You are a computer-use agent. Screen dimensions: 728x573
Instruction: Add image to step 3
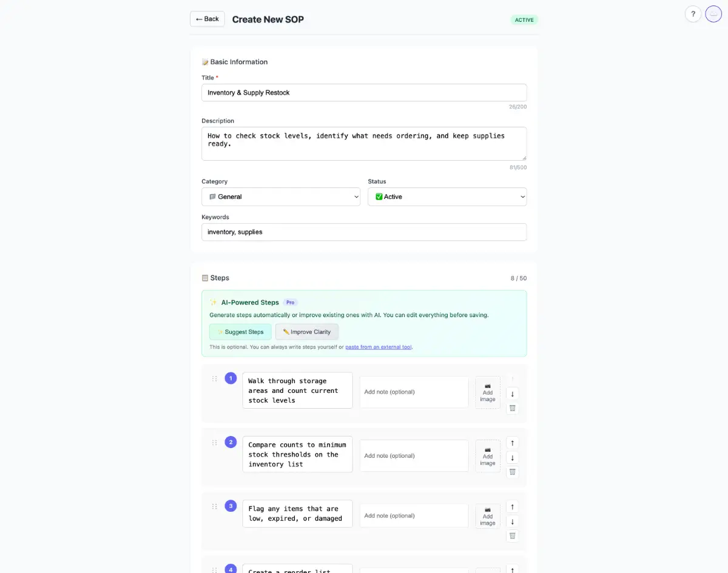click(488, 516)
